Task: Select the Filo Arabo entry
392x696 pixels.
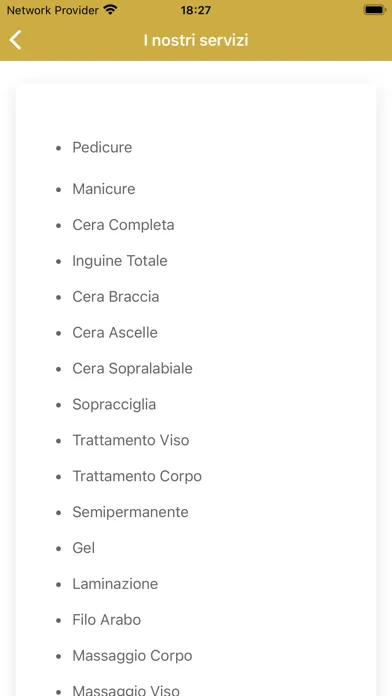Action: (107, 620)
